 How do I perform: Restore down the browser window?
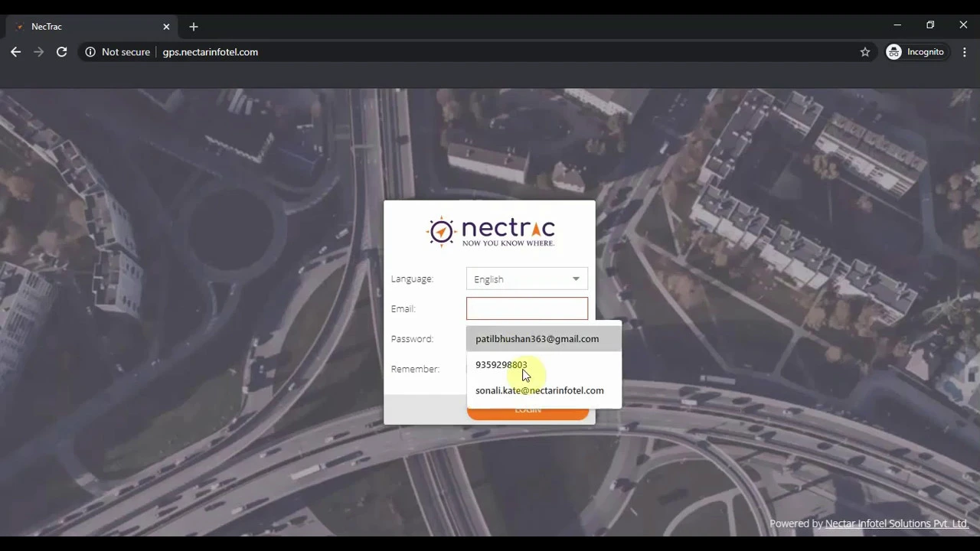pyautogui.click(x=930, y=25)
